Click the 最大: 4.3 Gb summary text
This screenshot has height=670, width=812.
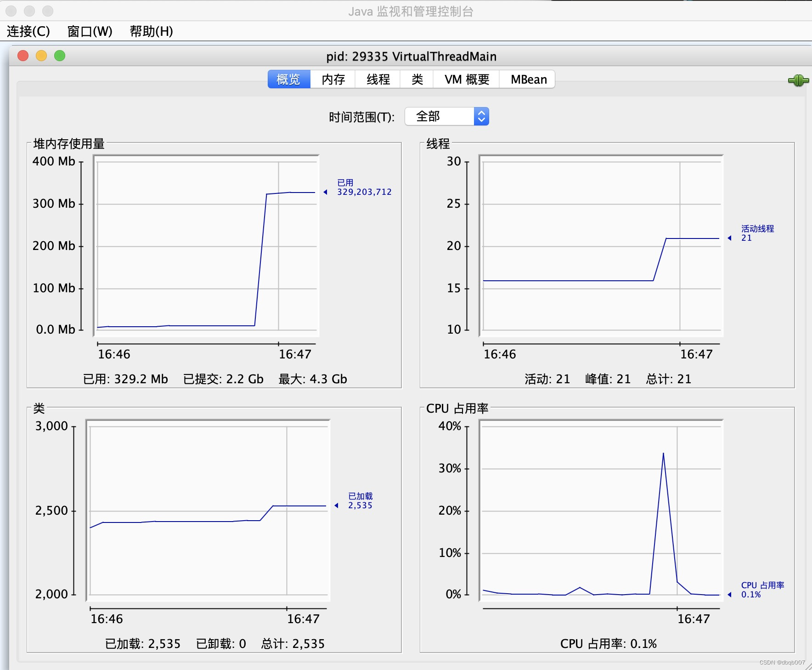(313, 379)
